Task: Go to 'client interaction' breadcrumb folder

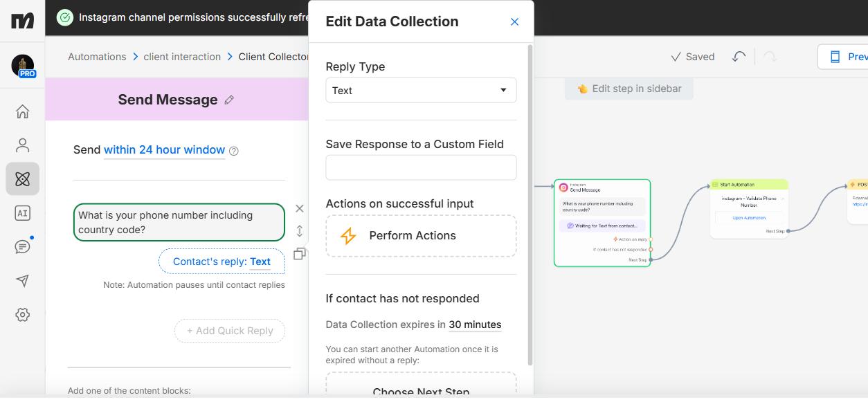Action: [182, 57]
